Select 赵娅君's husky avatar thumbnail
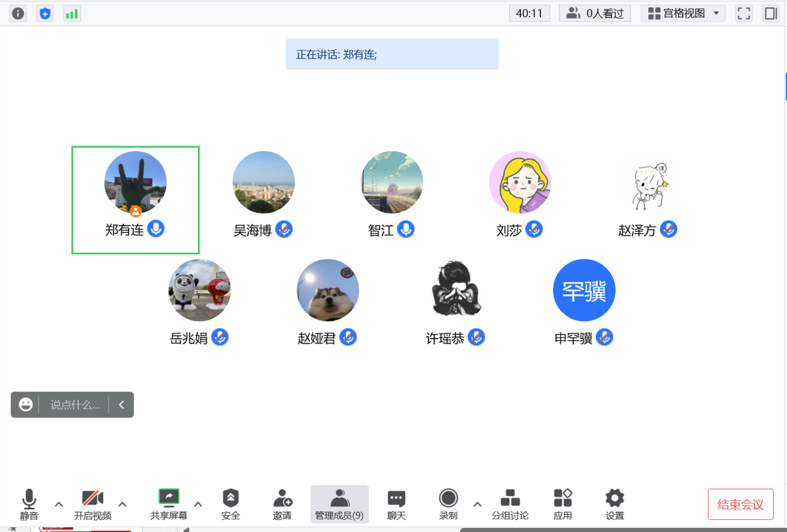The height and width of the screenshot is (532, 787). pos(327,290)
